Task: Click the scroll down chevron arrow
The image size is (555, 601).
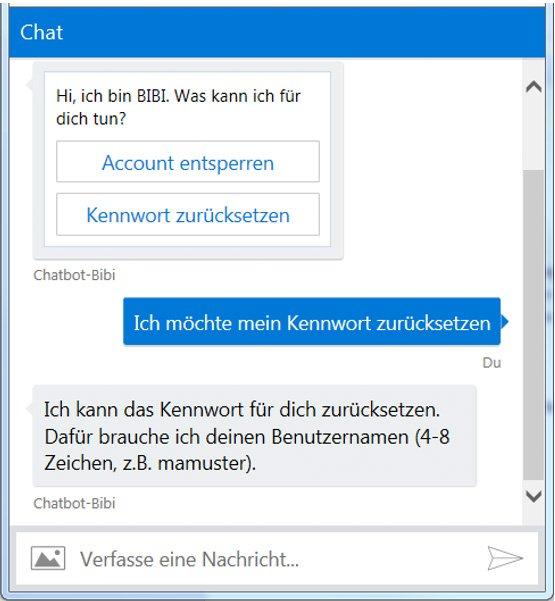Action: pos(534,496)
